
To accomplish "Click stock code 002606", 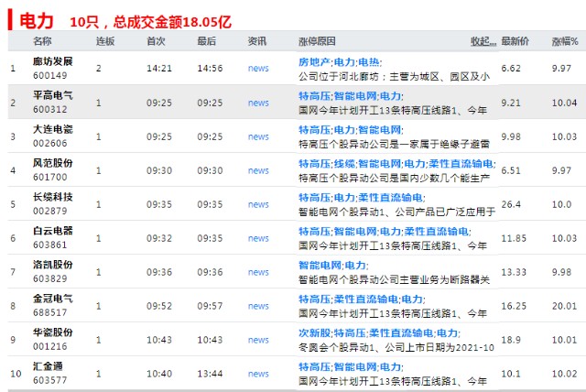I will (50, 143).
